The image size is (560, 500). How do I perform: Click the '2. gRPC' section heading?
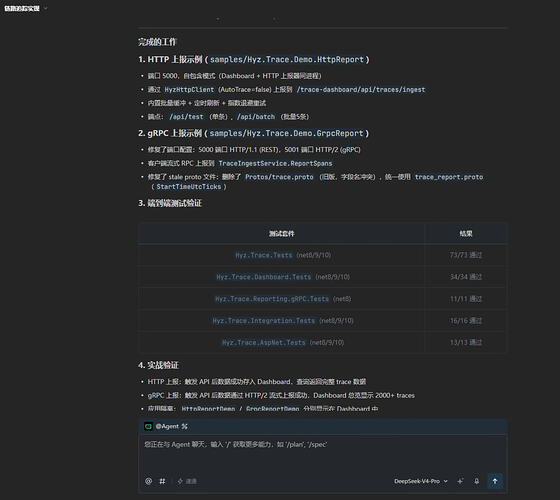(254, 133)
